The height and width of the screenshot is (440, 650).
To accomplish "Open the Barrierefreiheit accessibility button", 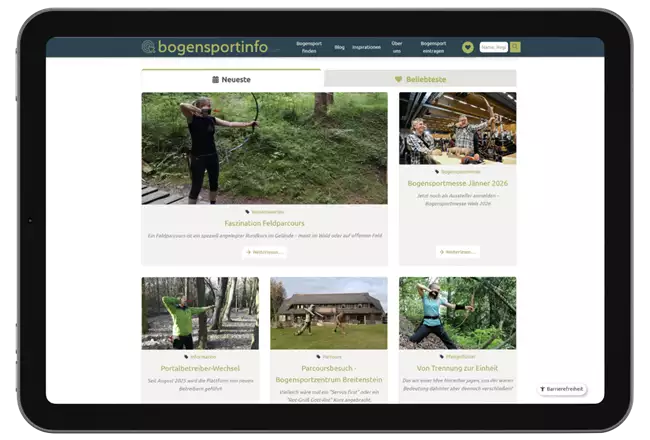I will (x=562, y=389).
